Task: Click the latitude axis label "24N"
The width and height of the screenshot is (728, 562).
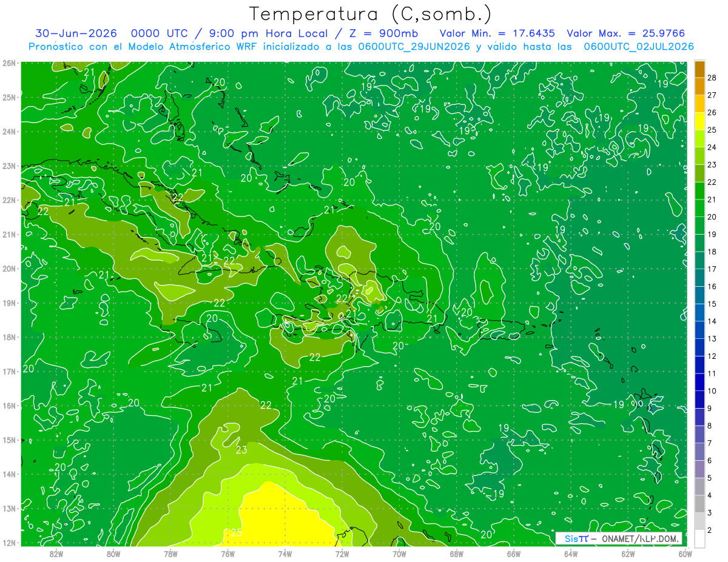Action: (9, 132)
